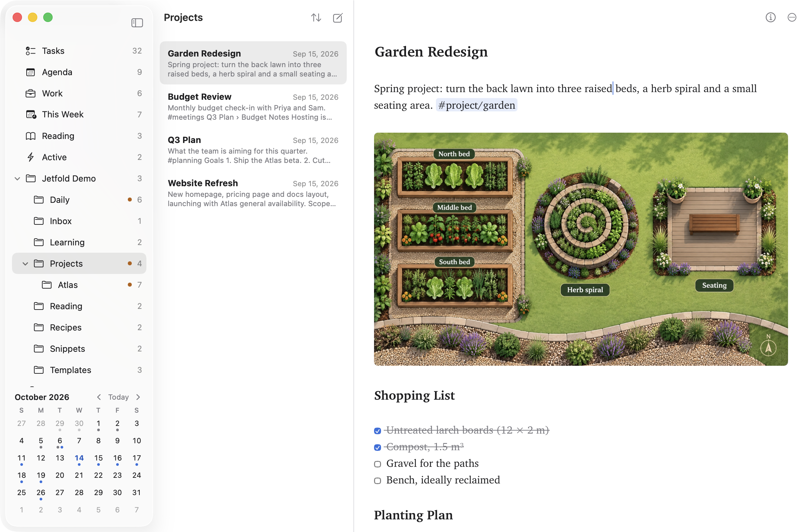This screenshot has height=532, width=808.
Task: Check Gravel for the paths
Action: click(377, 464)
